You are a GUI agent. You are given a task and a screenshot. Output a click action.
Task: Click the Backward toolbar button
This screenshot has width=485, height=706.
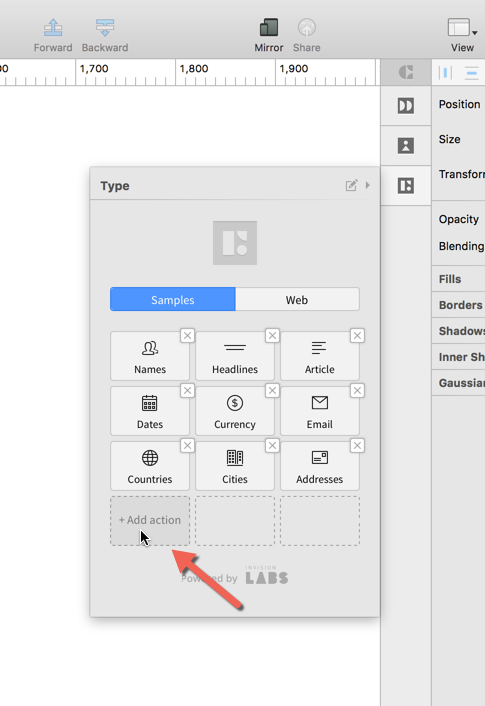click(104, 35)
